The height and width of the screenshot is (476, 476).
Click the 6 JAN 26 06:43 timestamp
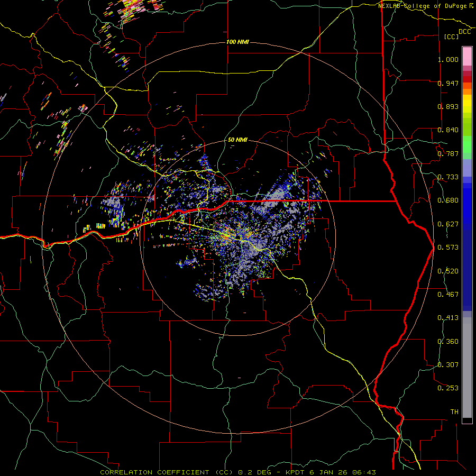(343, 472)
